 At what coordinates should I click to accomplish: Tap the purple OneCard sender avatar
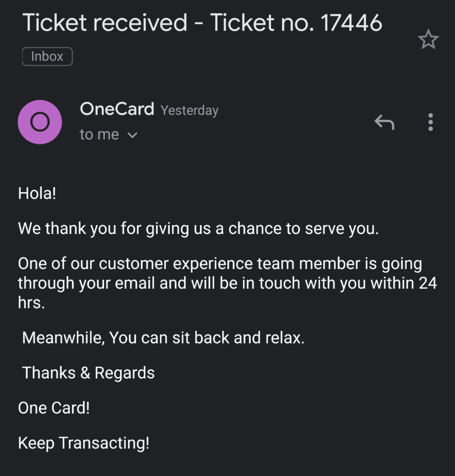click(40, 122)
